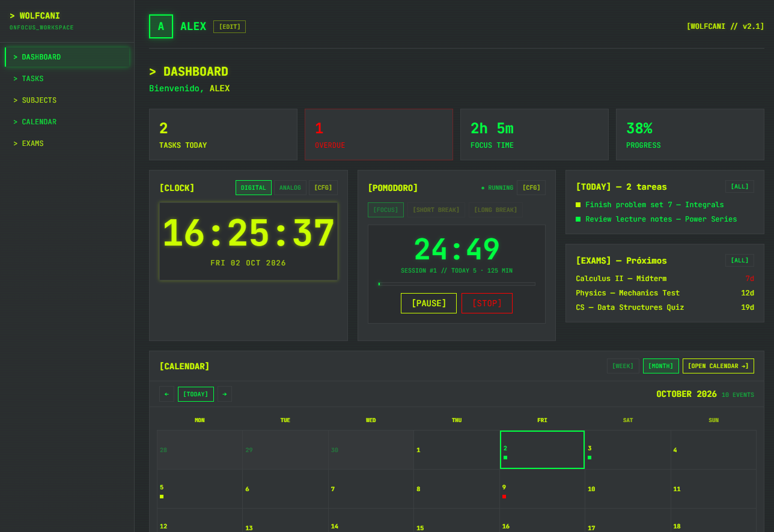Click the yellow event marker on October 5
The width and height of the screenshot is (774, 532).
pos(162,497)
